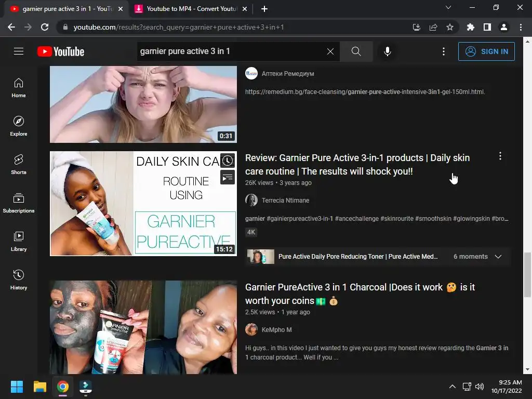Open Library in the sidebar
The width and height of the screenshot is (532, 399).
(x=19, y=241)
